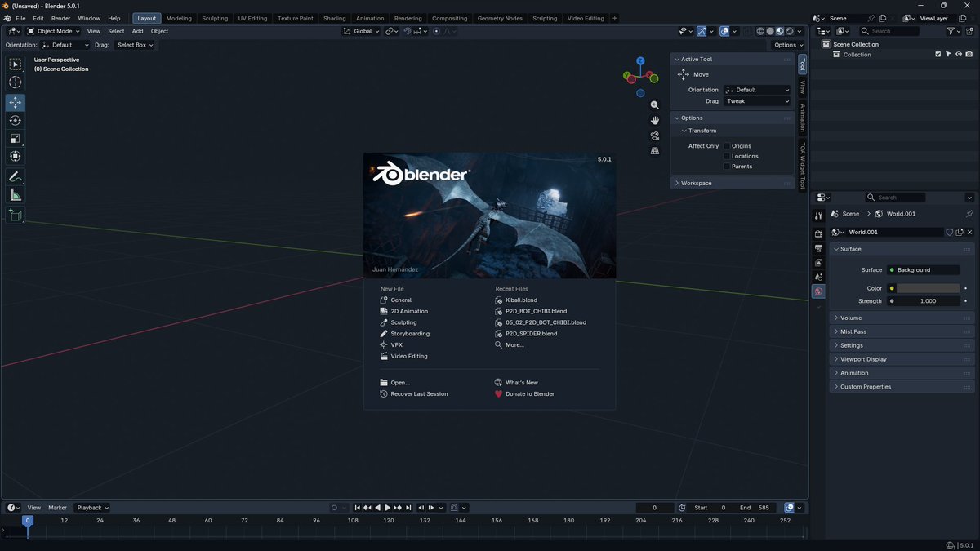Select the Select Box tool in toolbar
Viewport: 980px width, 551px height.
point(15,64)
